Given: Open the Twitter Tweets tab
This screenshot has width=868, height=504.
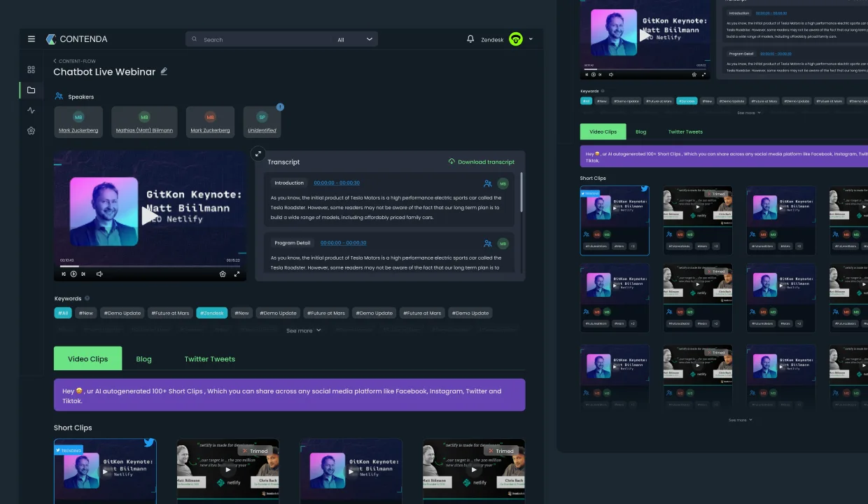Looking at the screenshot, I should (x=210, y=359).
